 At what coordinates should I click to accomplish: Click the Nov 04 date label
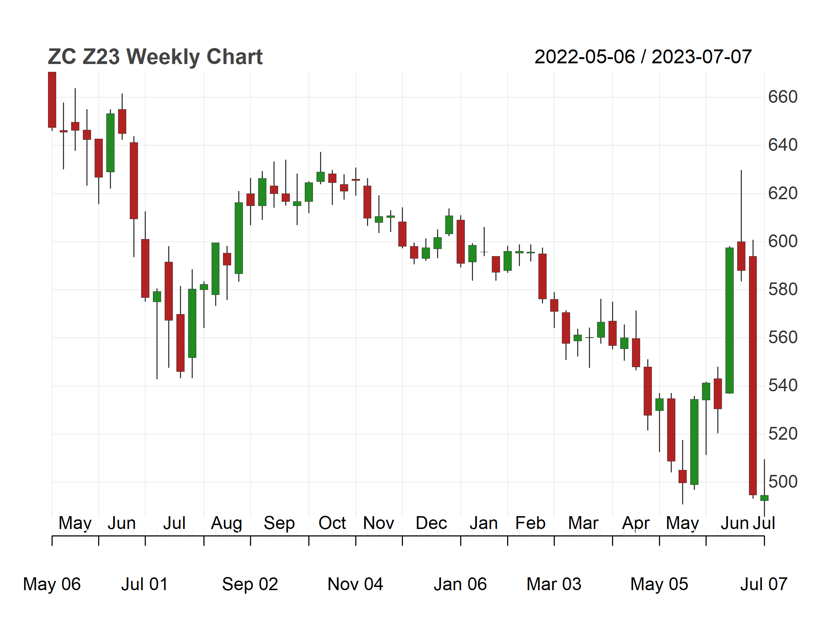tap(355, 584)
